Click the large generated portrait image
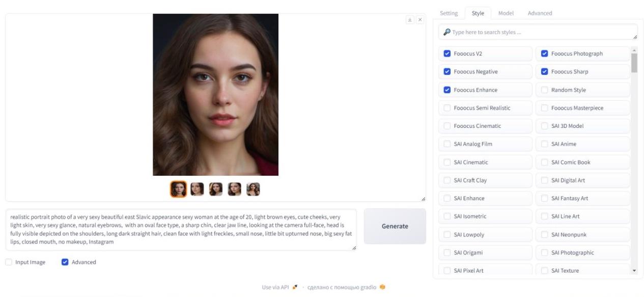 pyautogui.click(x=215, y=95)
